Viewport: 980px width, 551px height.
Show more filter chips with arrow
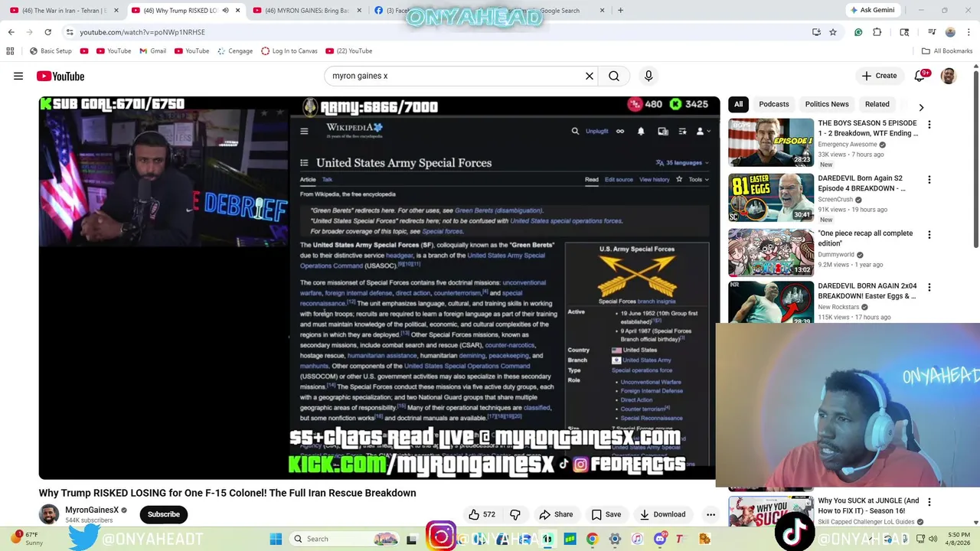click(x=921, y=107)
